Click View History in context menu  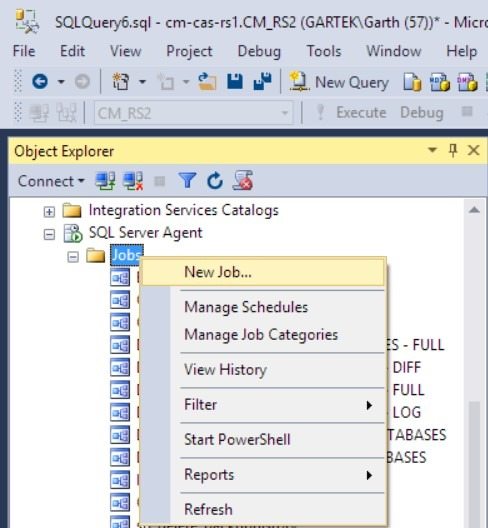tap(225, 370)
